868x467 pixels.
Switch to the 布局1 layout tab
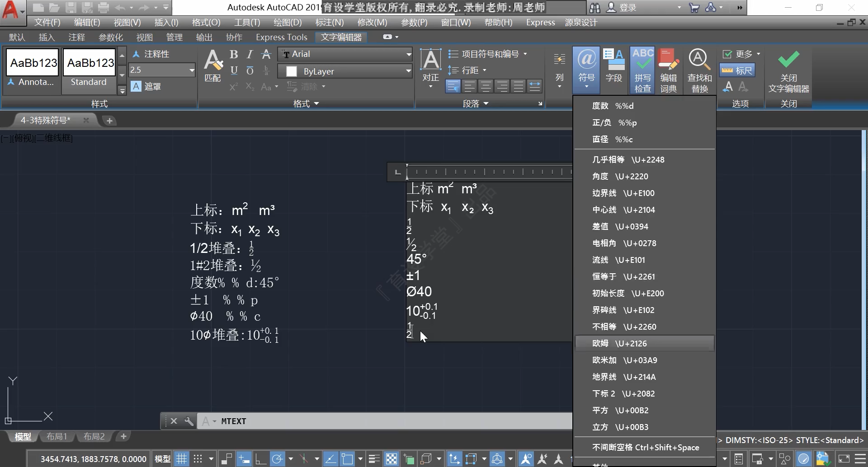click(57, 436)
